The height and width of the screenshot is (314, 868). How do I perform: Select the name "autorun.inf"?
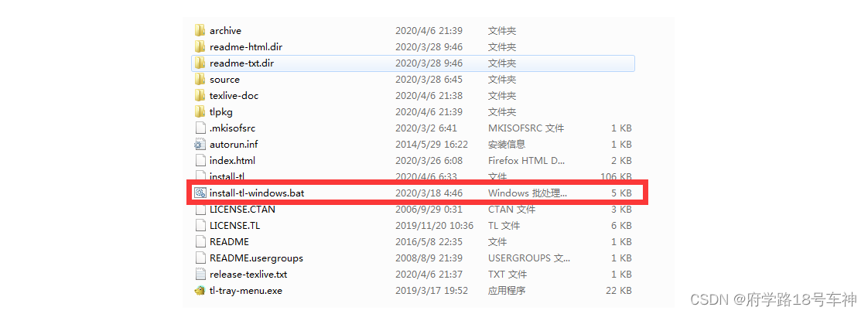[234, 144]
